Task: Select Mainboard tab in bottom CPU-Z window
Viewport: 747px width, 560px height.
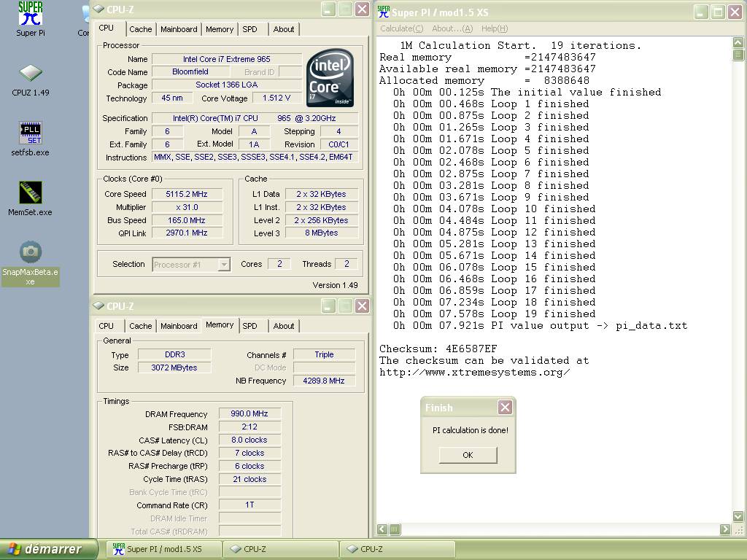Action: click(179, 326)
